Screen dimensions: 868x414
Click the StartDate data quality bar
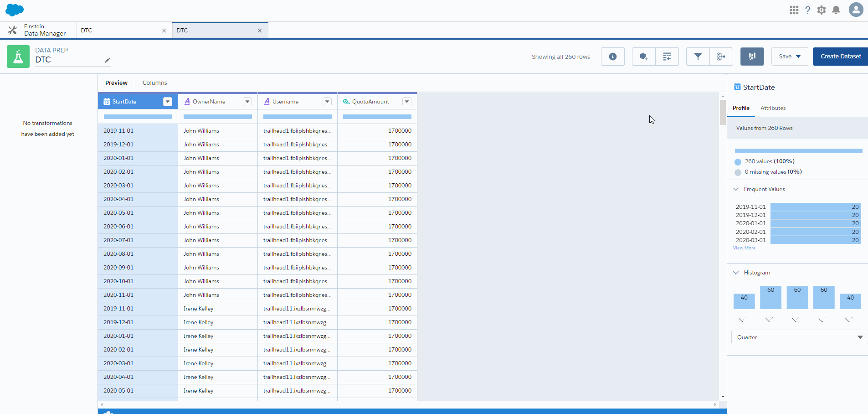click(x=138, y=117)
